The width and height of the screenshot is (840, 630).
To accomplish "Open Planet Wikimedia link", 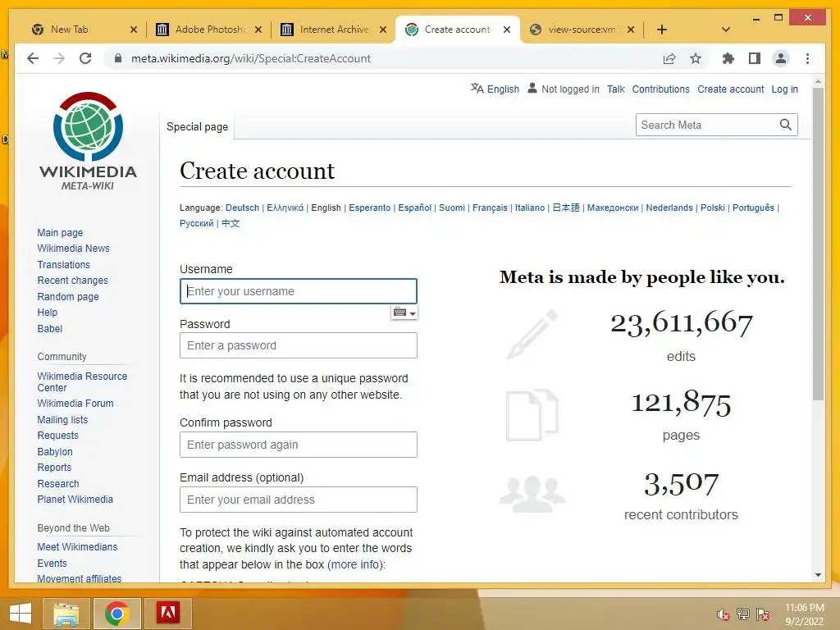I will click(x=75, y=499).
